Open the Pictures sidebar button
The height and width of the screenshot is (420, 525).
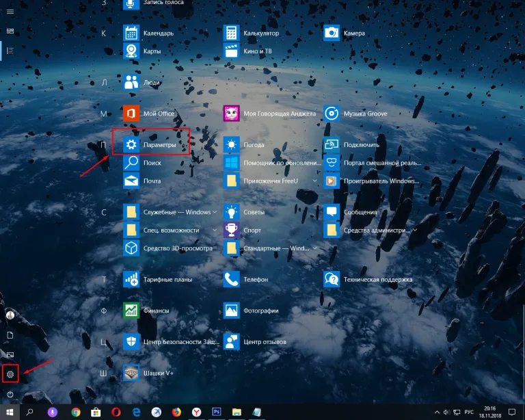click(x=10, y=355)
